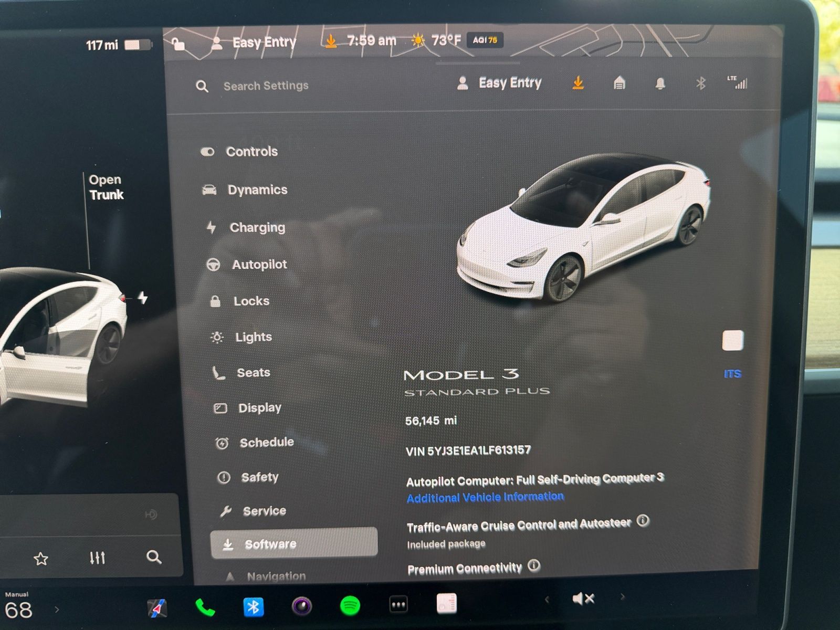This screenshot has height=630, width=840.
Task: Open the audio equalizer sliders icon
Action: point(98,558)
